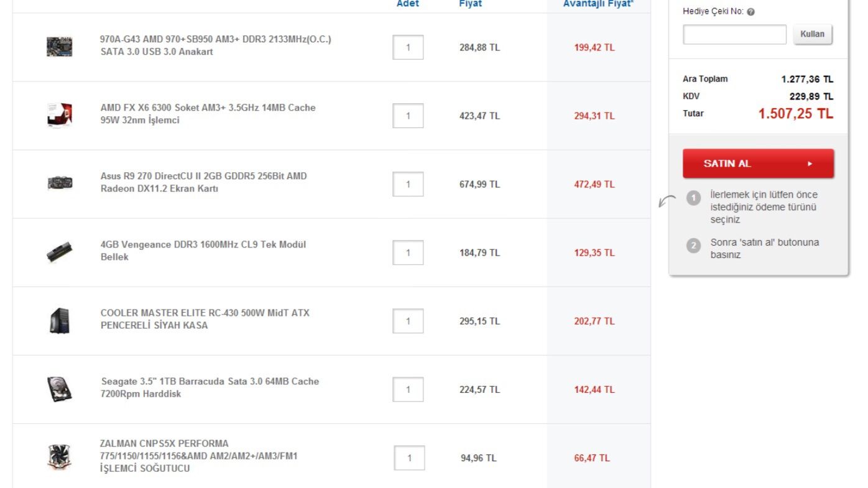This screenshot has height=488, width=868.
Task: Click the Vengeance RAM module thumbnail
Action: [x=60, y=252]
